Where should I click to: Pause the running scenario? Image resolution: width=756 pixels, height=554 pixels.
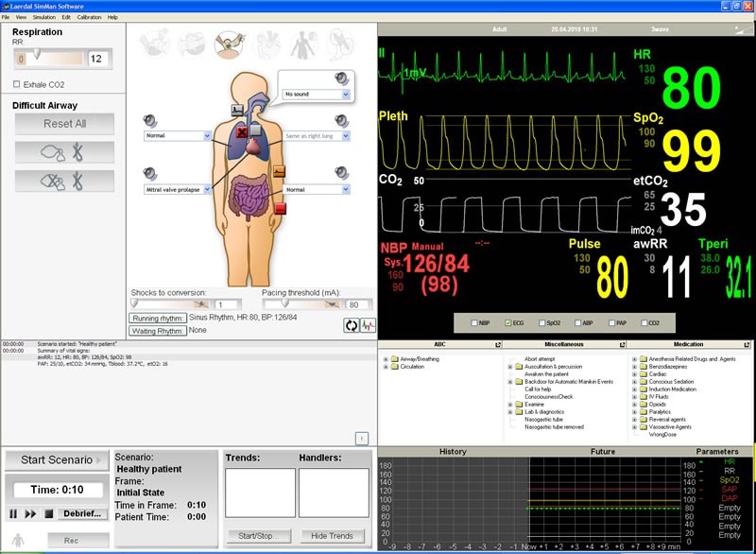coord(13,514)
